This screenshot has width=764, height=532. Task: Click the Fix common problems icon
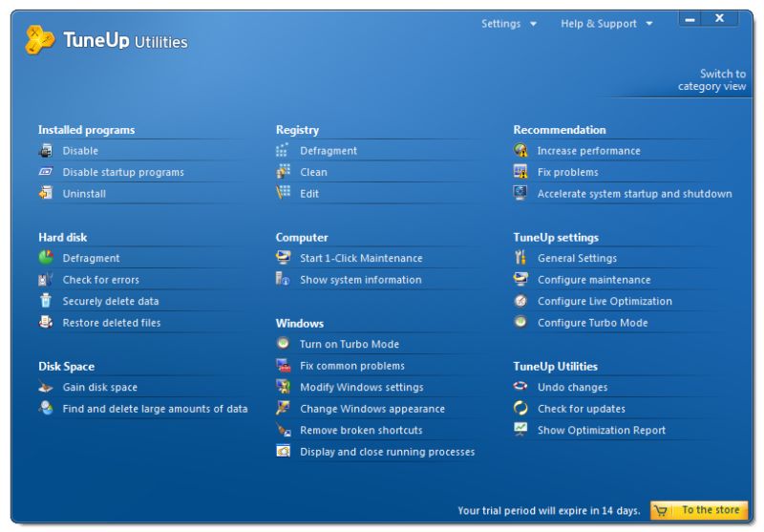[x=283, y=365]
